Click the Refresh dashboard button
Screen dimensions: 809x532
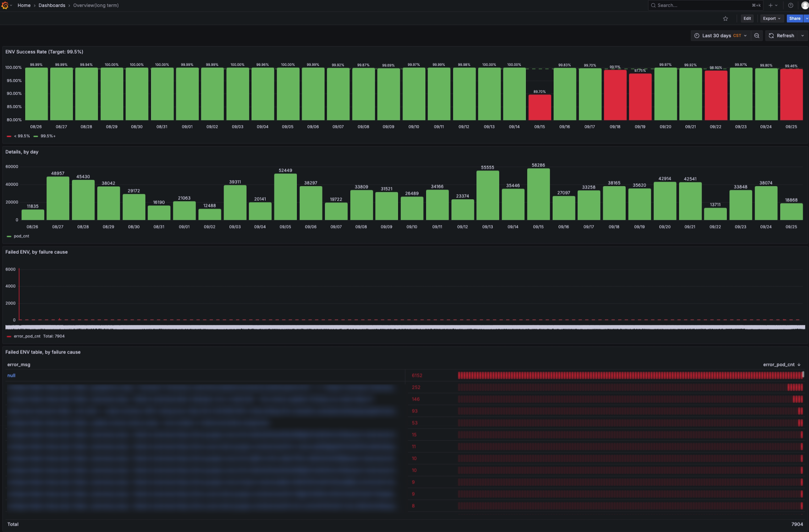pos(781,36)
